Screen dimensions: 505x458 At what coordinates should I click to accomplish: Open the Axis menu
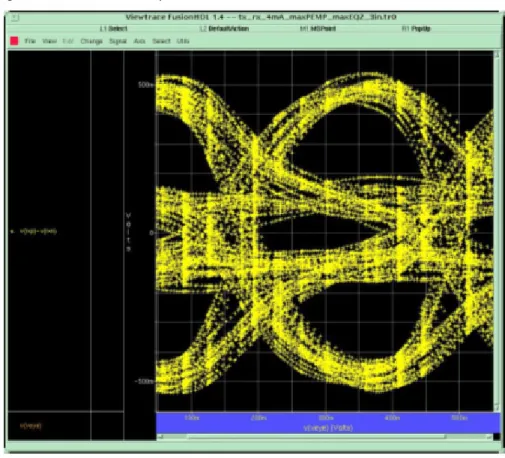coord(139,41)
